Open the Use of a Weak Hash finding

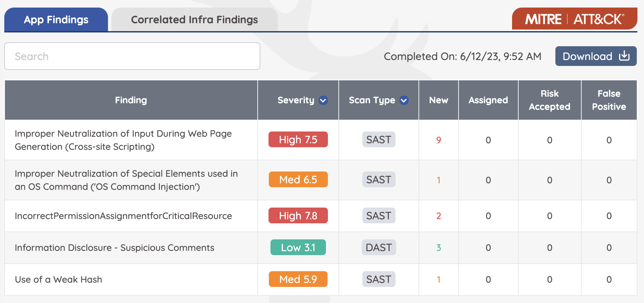tap(58, 279)
